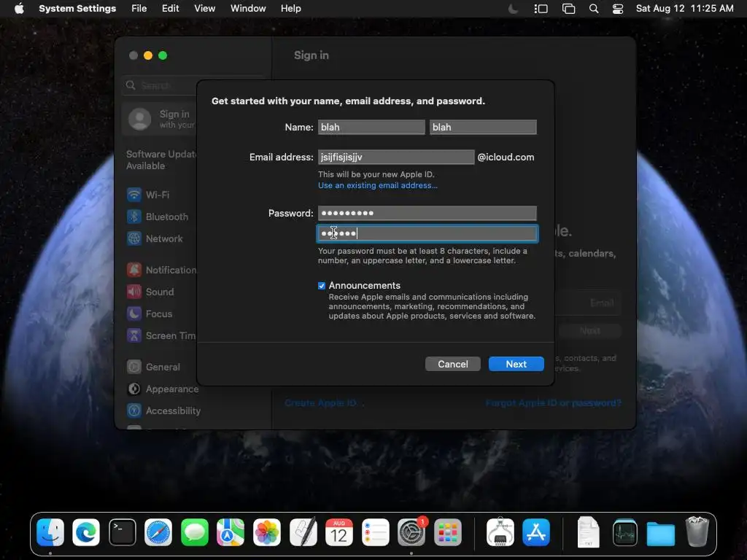Image resolution: width=747 pixels, height=560 pixels.
Task: Click the verify password field
Action: pos(427,233)
